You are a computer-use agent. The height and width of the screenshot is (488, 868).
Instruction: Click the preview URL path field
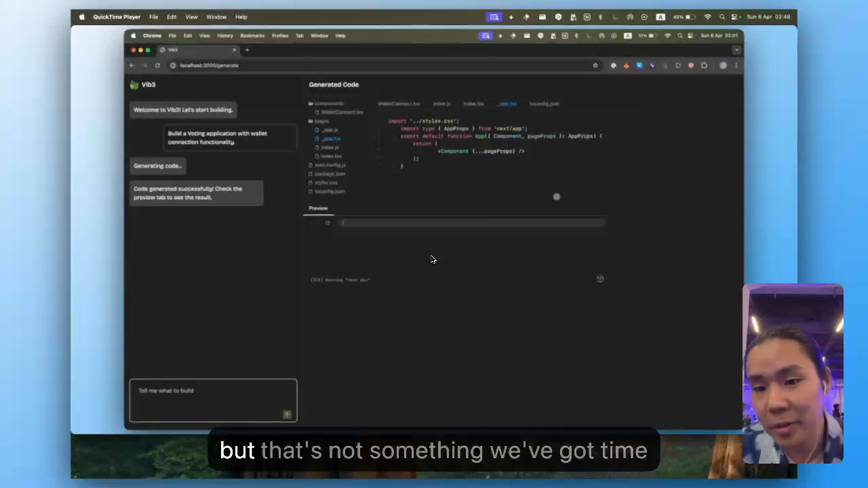(471, 223)
